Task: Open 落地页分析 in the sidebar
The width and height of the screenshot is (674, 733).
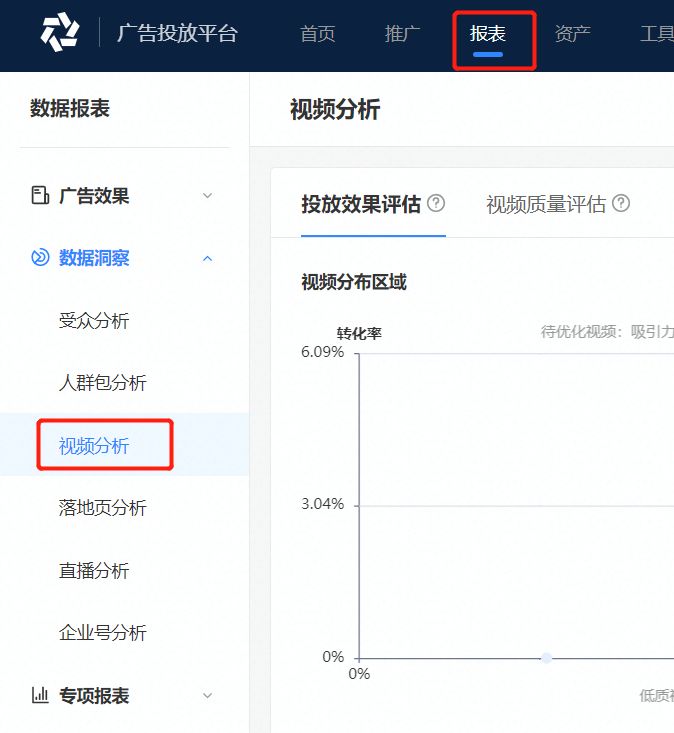Action: pos(103,508)
